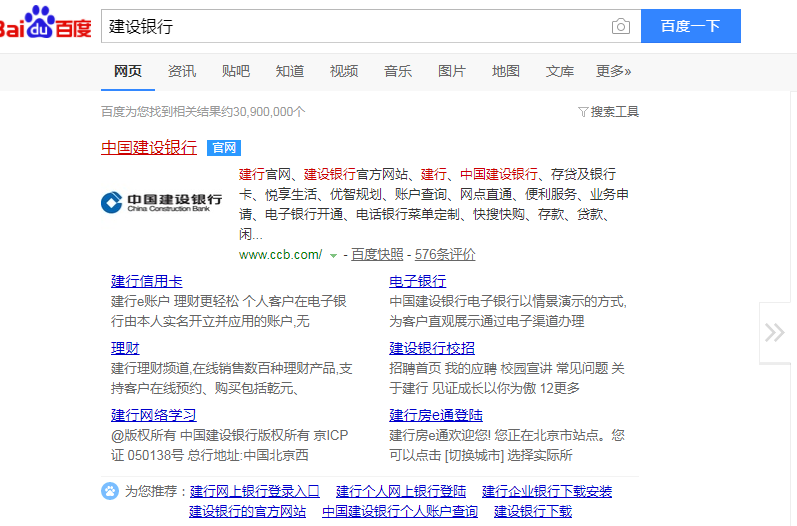Viewport: 797px width, 526px height.
Task: Open the 建设银行校招 sublink
Action: (x=432, y=348)
